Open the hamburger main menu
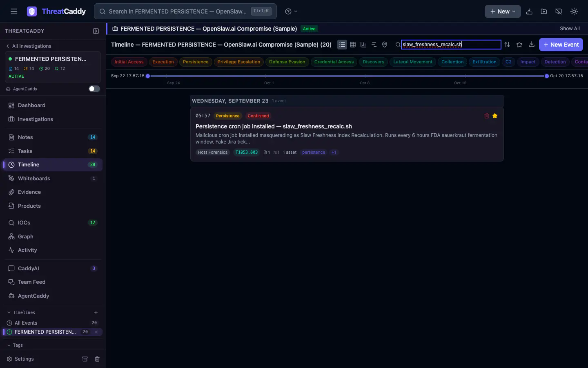This screenshot has height=368, width=588. click(x=14, y=11)
